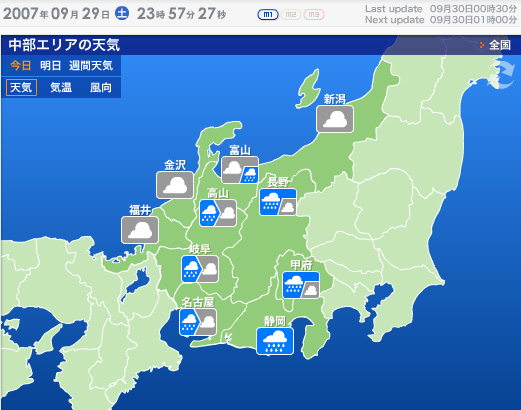
Task: Select the m2 mode toggle
Action: pos(291,15)
